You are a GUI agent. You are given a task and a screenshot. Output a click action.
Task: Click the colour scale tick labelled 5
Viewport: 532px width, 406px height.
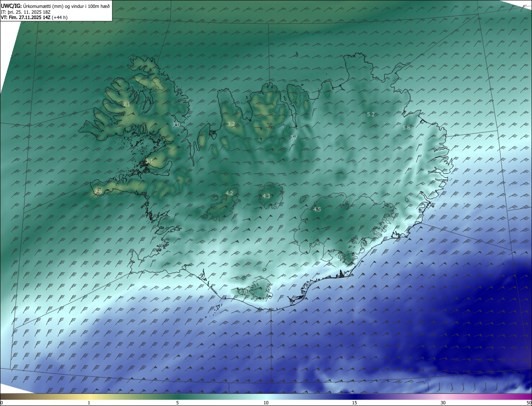[177, 403]
